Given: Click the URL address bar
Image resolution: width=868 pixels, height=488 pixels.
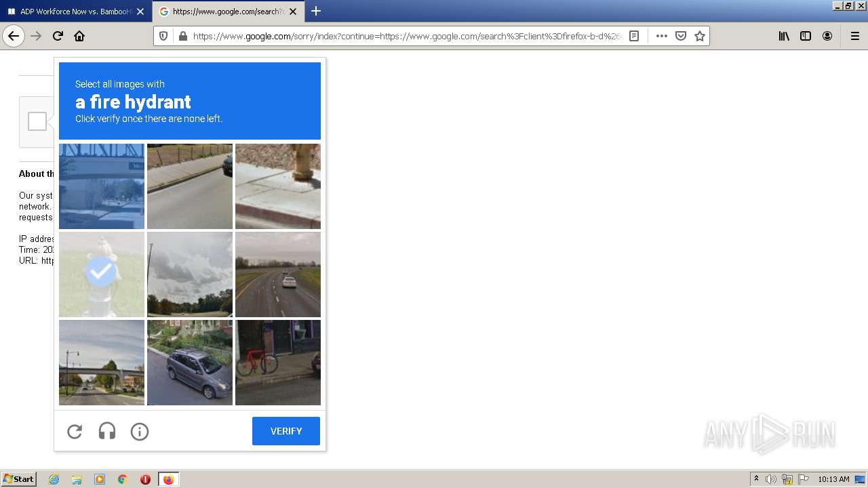Looking at the screenshot, I should point(407,36).
